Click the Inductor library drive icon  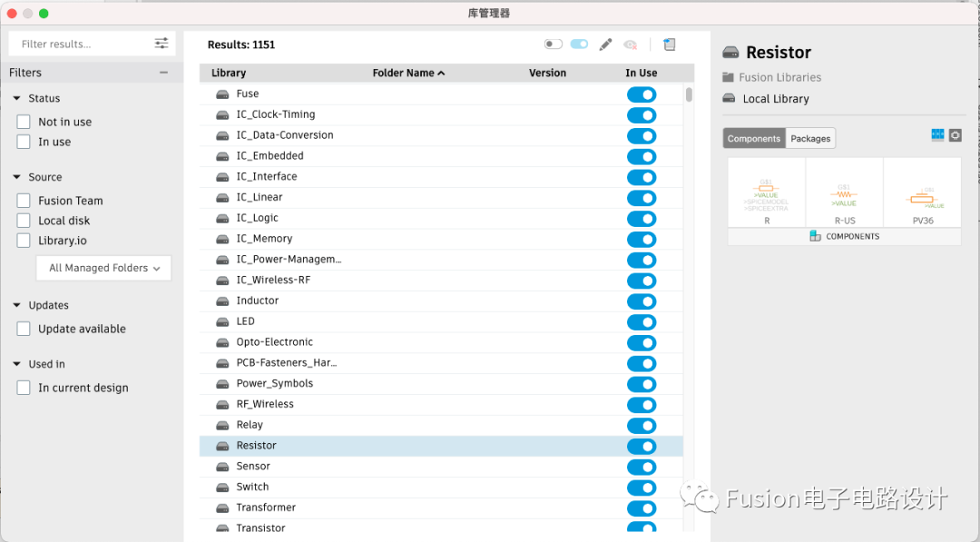(x=222, y=301)
